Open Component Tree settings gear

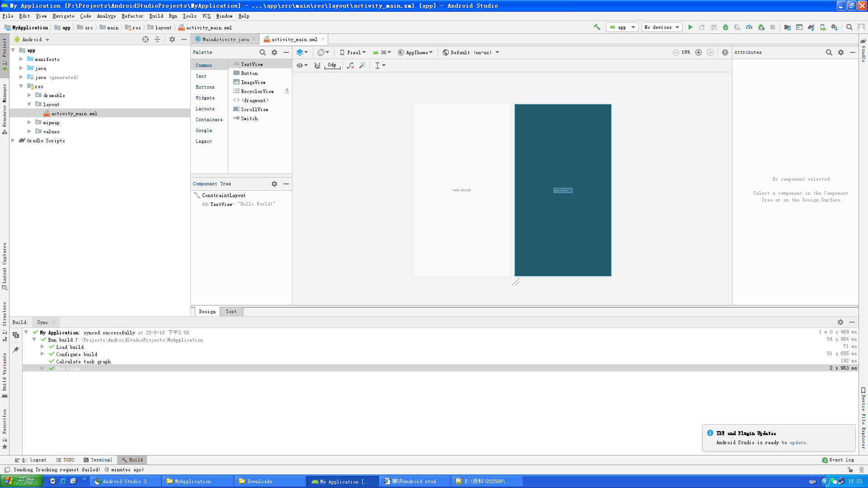pos(274,184)
